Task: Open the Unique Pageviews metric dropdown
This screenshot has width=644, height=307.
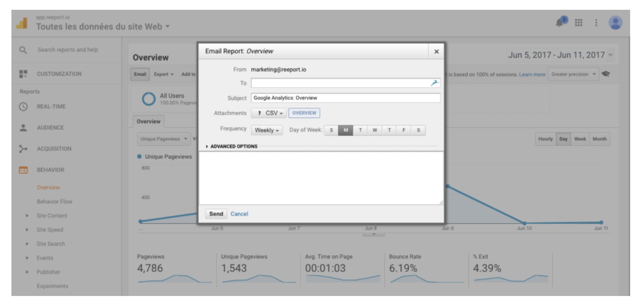Action: pos(163,139)
